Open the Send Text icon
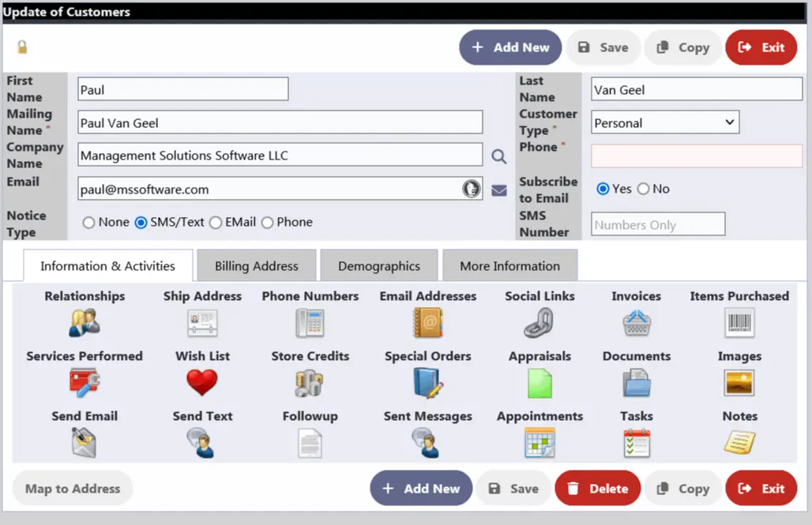812x525 pixels. pos(201,443)
